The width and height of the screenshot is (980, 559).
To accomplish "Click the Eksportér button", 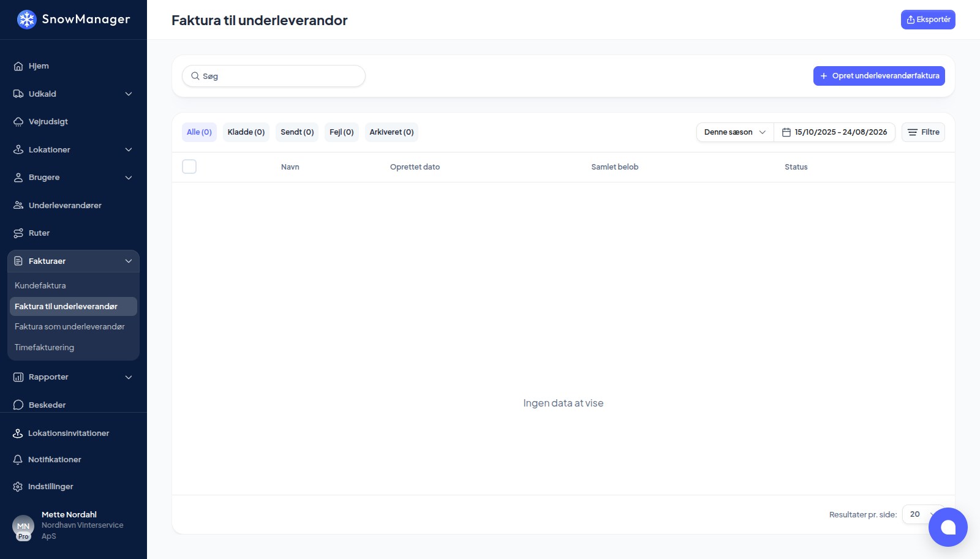I will 928,20.
